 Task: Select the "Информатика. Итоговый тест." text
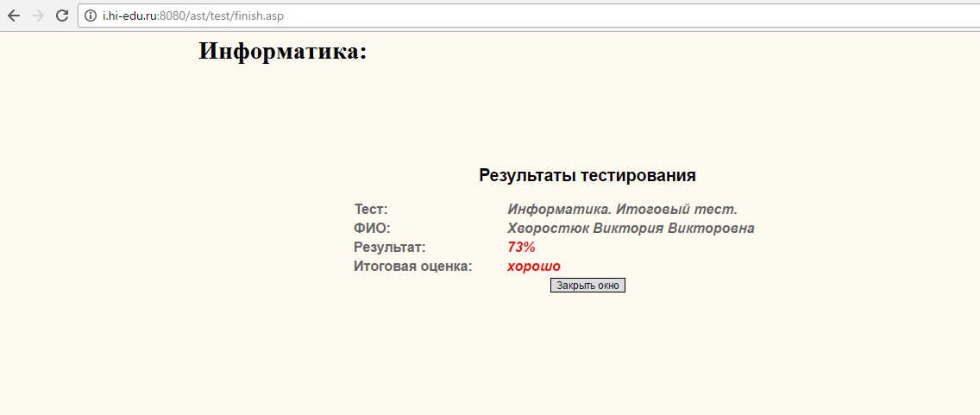coord(622,210)
